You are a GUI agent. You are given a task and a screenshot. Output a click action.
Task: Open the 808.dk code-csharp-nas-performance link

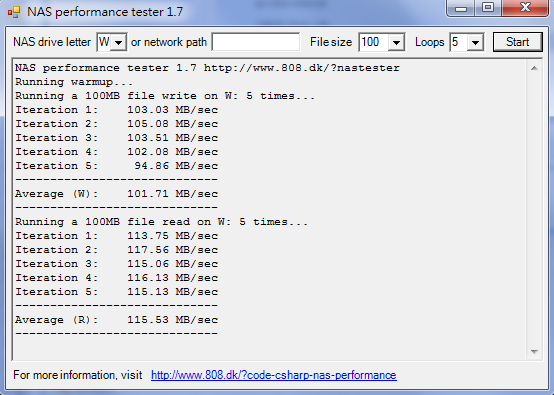coord(273,375)
